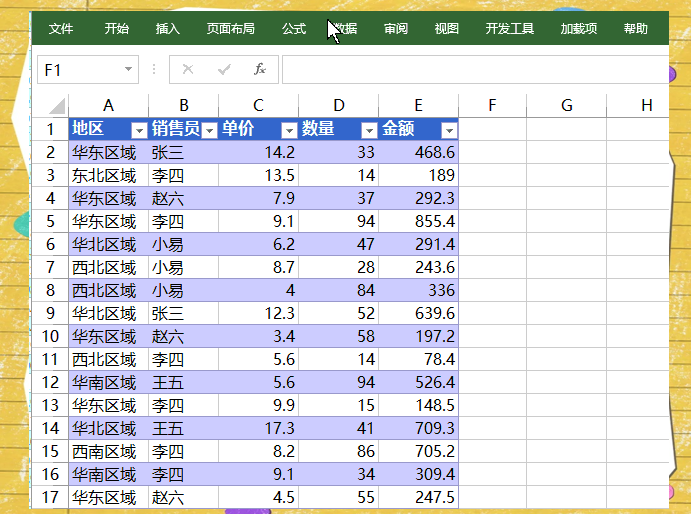Click cell with quantity 86
This screenshot has height=514, width=691.
point(338,451)
